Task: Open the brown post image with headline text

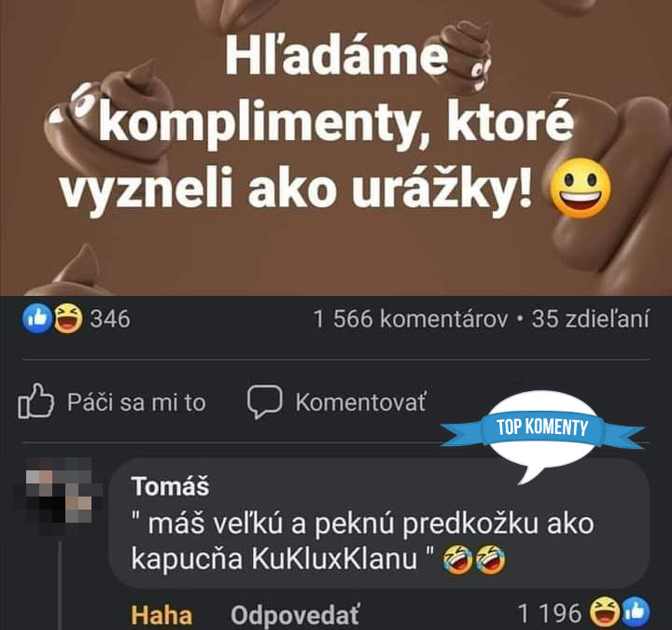Action: tap(336, 147)
